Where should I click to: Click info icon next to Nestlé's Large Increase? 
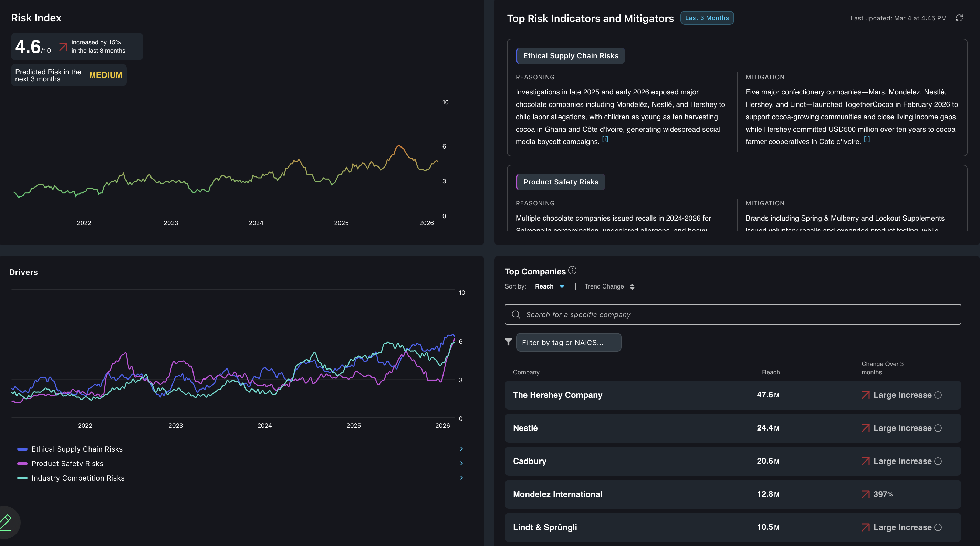tap(938, 428)
